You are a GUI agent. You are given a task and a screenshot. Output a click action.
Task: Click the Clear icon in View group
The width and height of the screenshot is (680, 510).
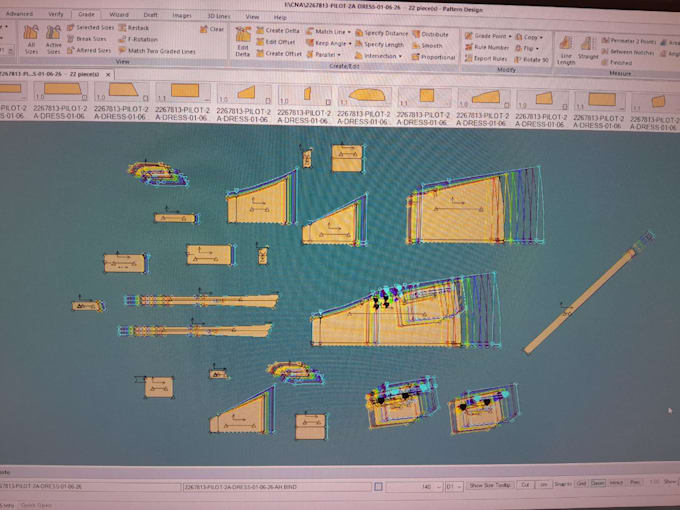[x=212, y=29]
